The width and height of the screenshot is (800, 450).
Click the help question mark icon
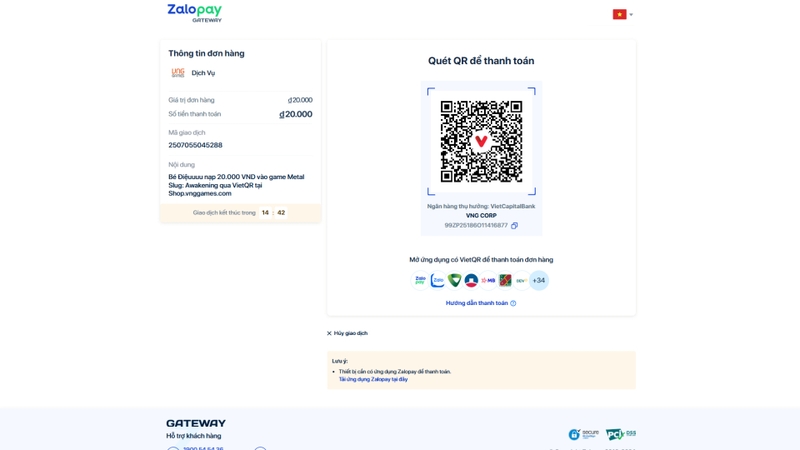pos(513,303)
